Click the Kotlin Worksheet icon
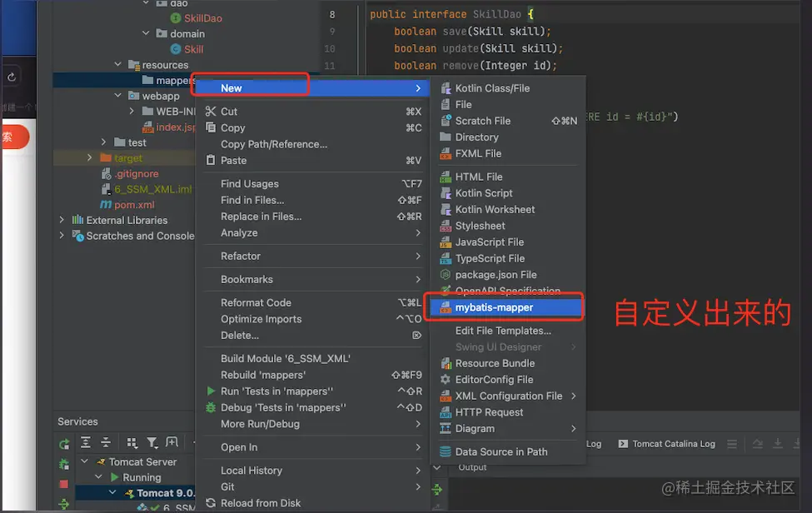812x513 pixels. [446, 210]
